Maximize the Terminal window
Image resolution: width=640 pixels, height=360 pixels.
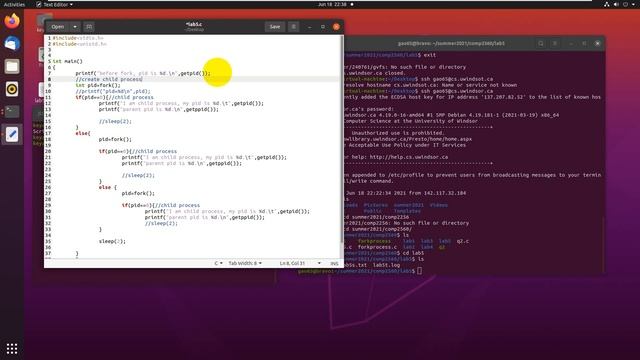pos(584,43)
